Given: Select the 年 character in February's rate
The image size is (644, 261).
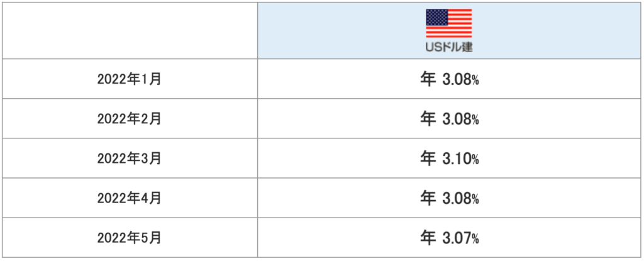Looking at the screenshot, I should [427, 118].
